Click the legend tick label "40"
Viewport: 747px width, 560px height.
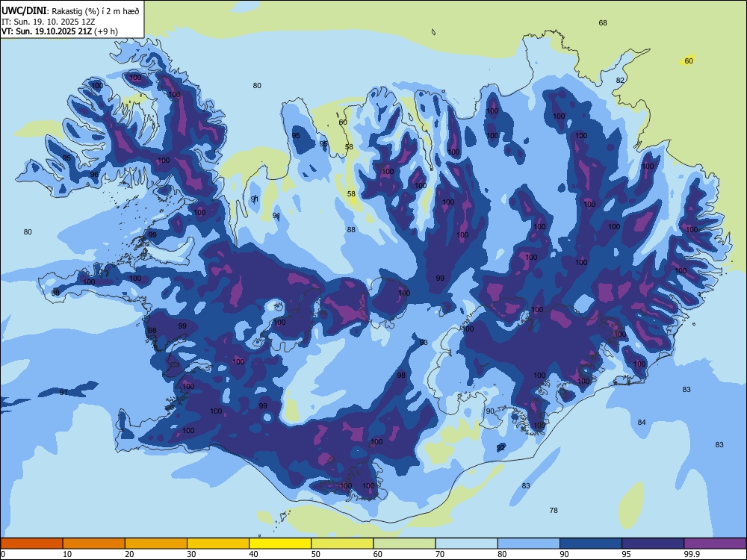coord(253,554)
